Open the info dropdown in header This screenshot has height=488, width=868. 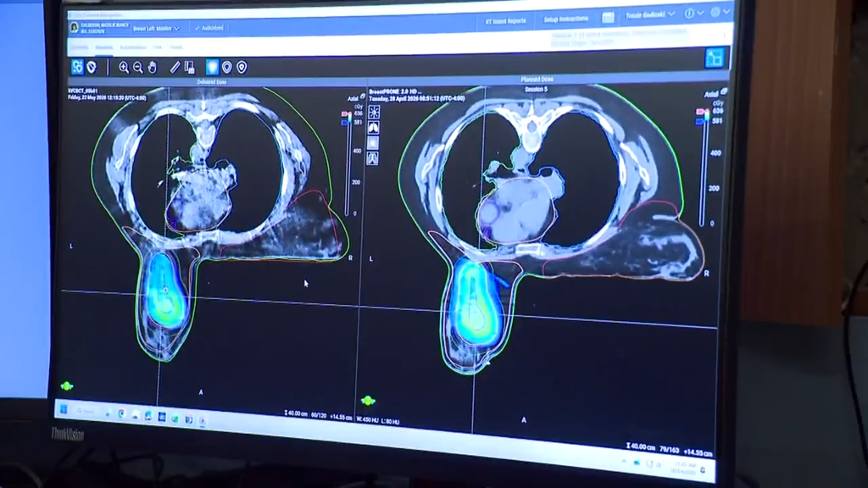point(693,14)
